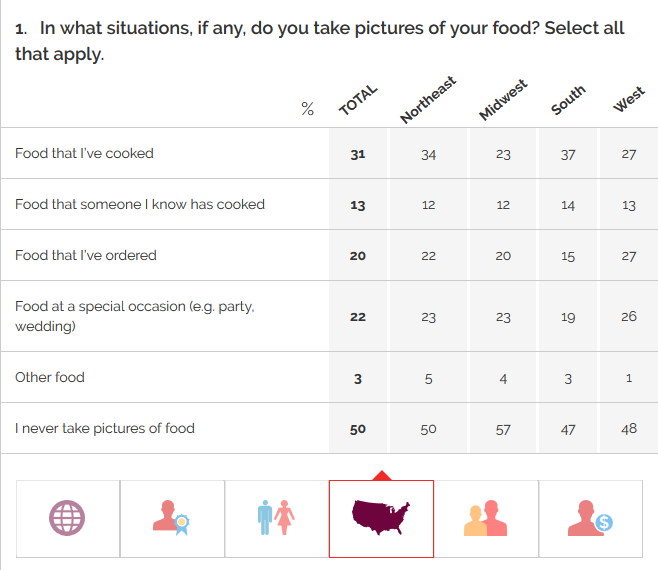Click the "Food that I've cooked" row label
The width and height of the screenshot is (658, 570).
tap(84, 153)
